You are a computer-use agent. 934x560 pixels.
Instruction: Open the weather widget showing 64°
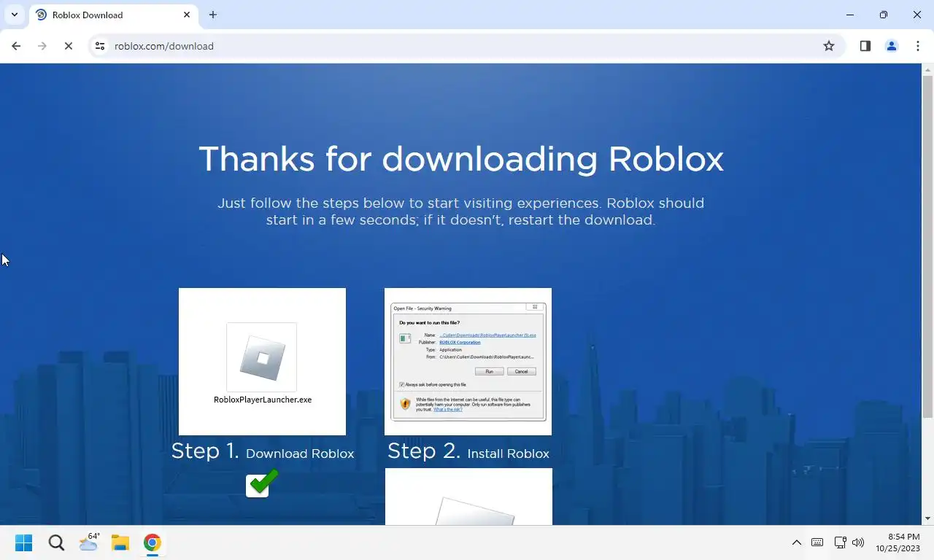pos(89,542)
